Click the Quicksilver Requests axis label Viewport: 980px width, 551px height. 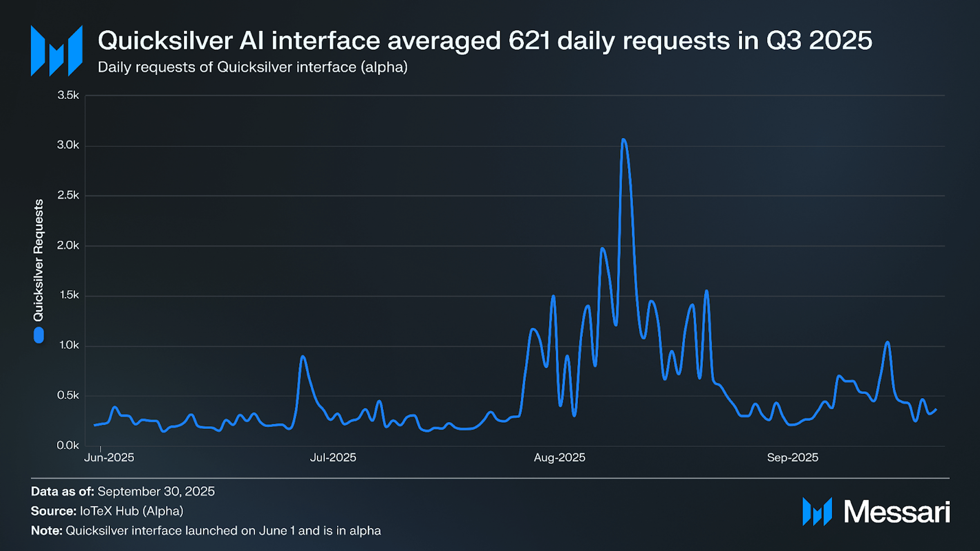(39, 260)
